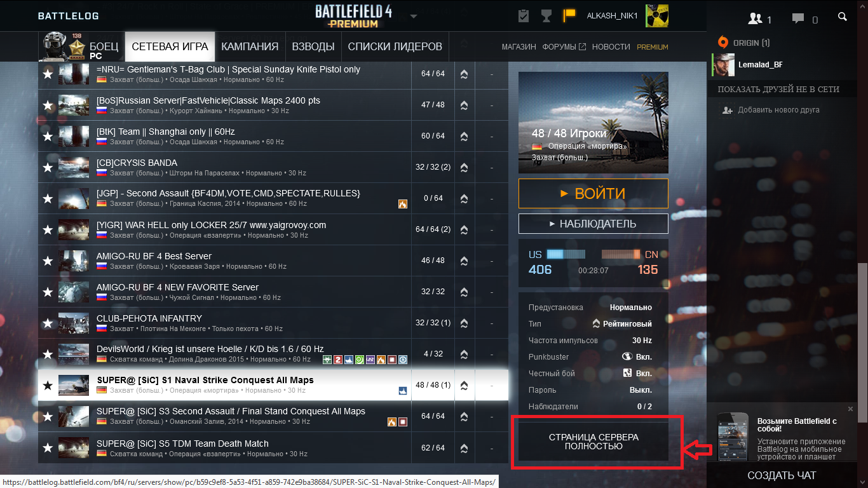Click the add friend person icon

728,111
